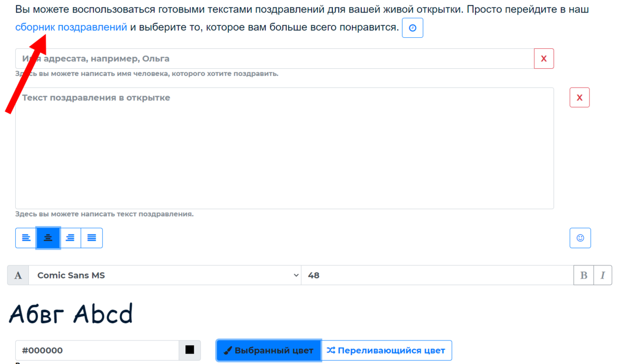630x364 pixels.
Task: Select the Выбранный цвет option
Action: coord(269,350)
